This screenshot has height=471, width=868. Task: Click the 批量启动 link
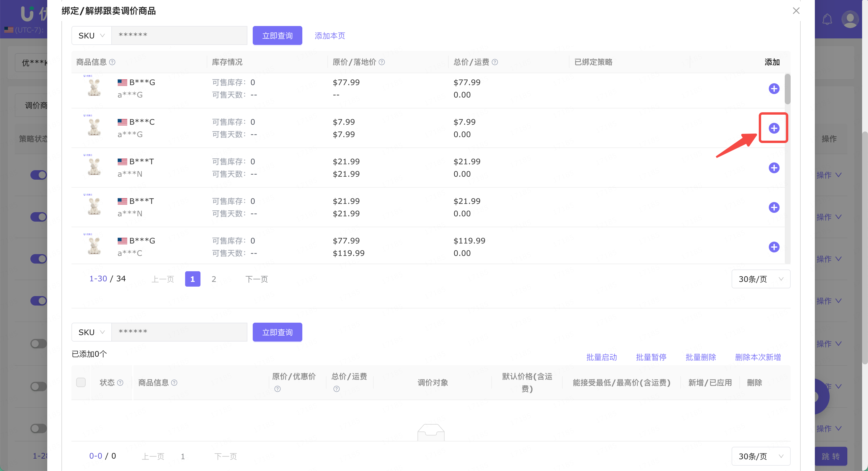pos(601,357)
